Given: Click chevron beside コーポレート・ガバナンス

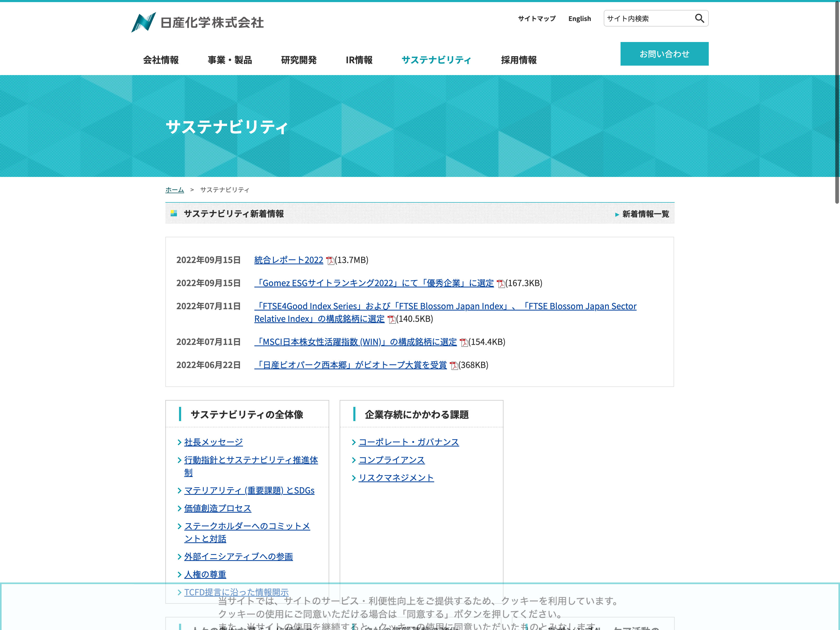Looking at the screenshot, I should (354, 442).
